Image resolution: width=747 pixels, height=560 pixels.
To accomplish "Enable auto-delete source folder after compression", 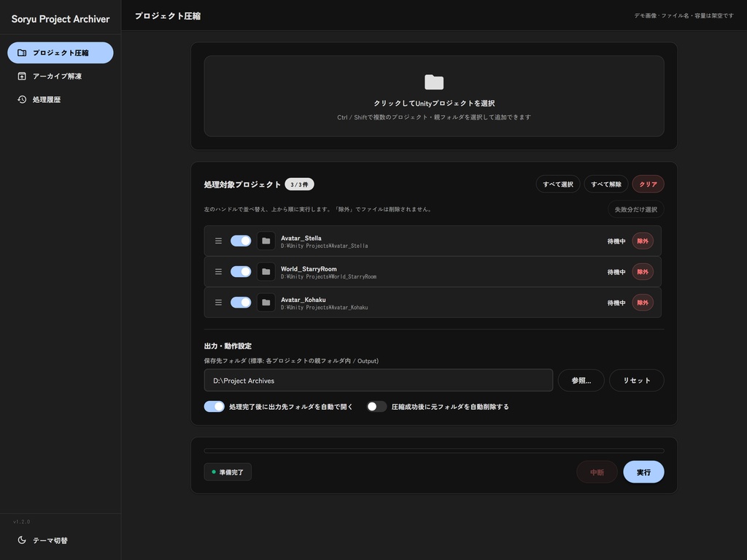I will [x=376, y=407].
